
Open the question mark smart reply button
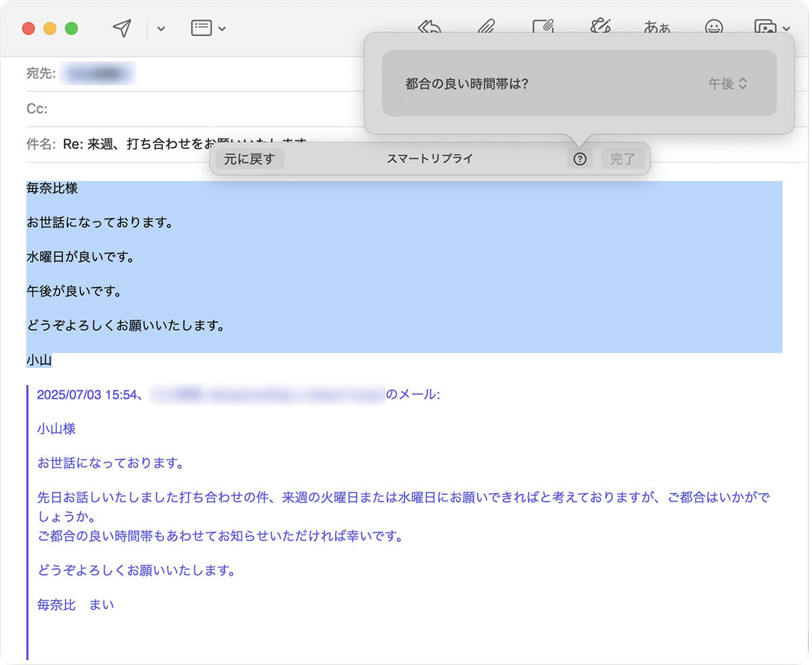click(580, 160)
